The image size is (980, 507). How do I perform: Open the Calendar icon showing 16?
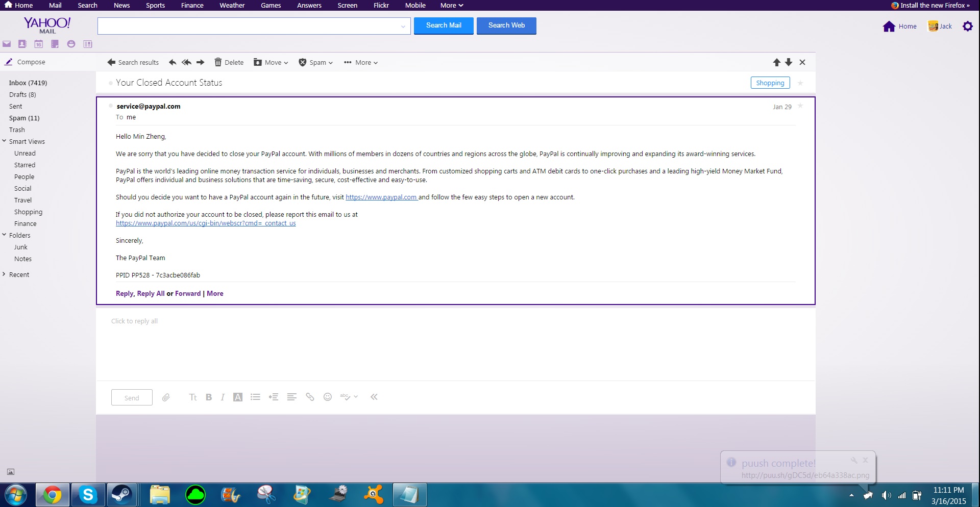[39, 44]
